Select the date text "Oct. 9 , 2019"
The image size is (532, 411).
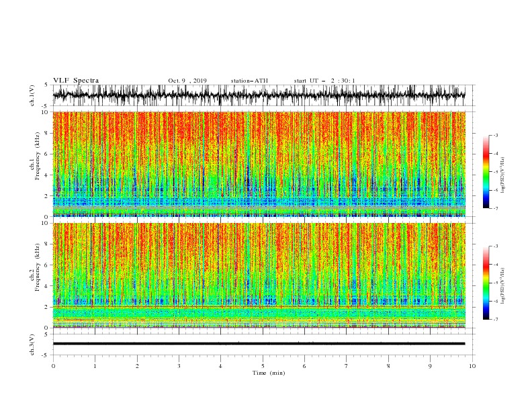(187, 81)
